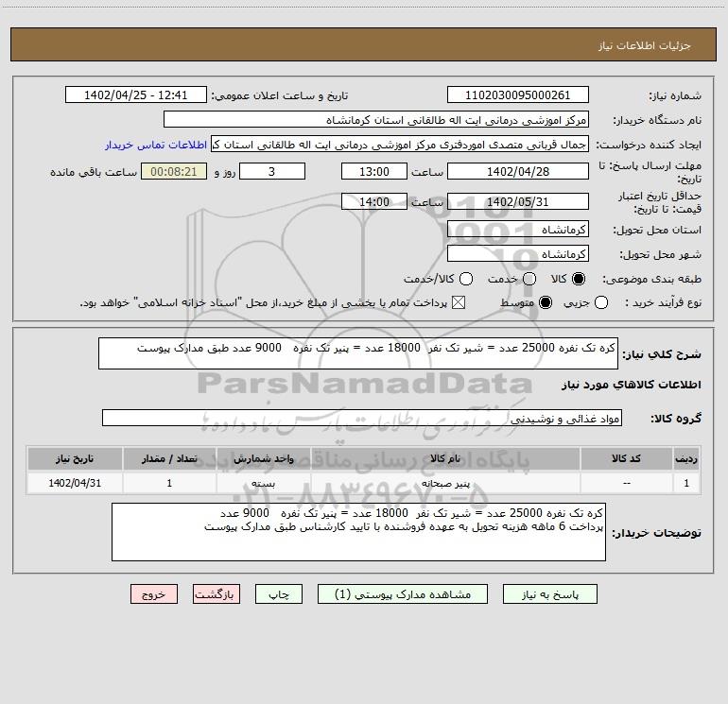Click تعداد / مقدار column header

coord(169,459)
